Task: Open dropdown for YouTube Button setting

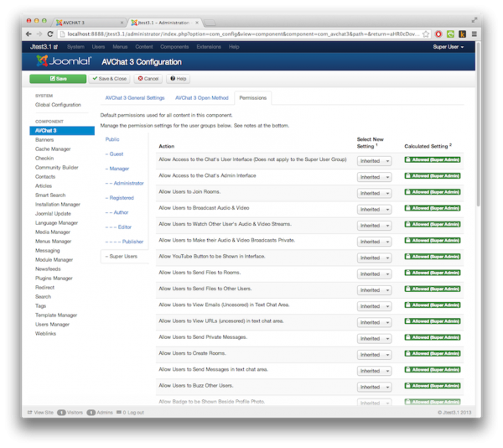Action: tap(375, 258)
